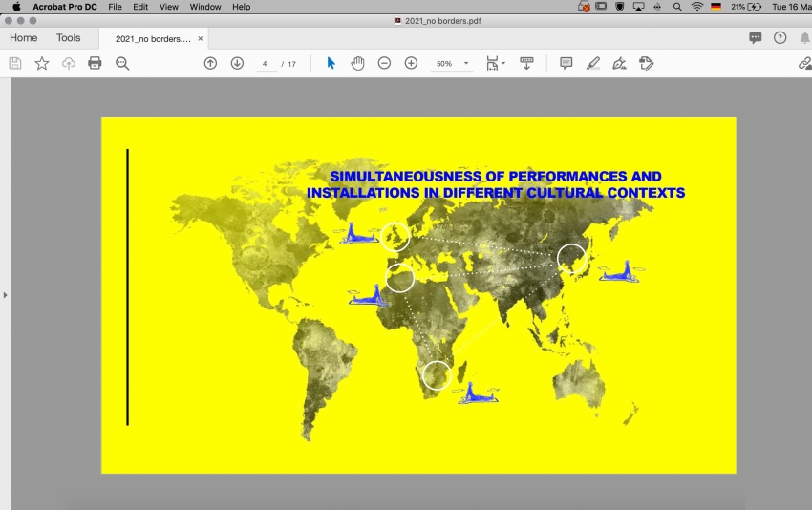This screenshot has width=812, height=510.
Task: Open the Window menu in menu bar
Action: coord(205,7)
